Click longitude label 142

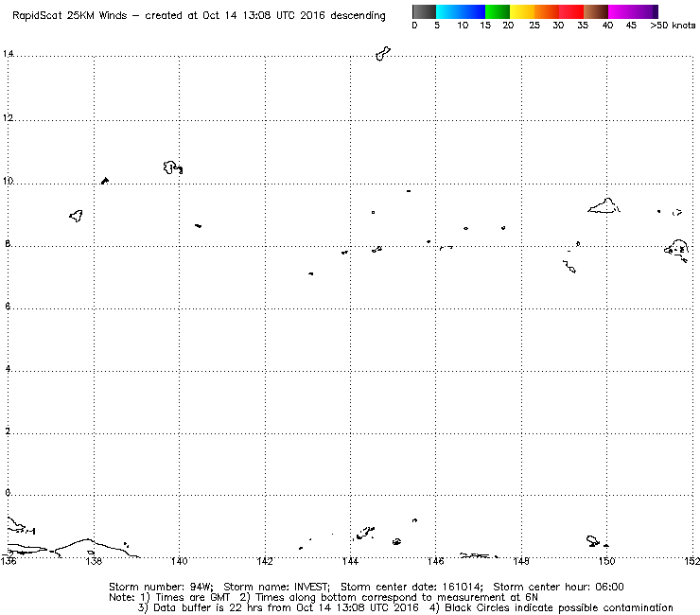tap(265, 561)
